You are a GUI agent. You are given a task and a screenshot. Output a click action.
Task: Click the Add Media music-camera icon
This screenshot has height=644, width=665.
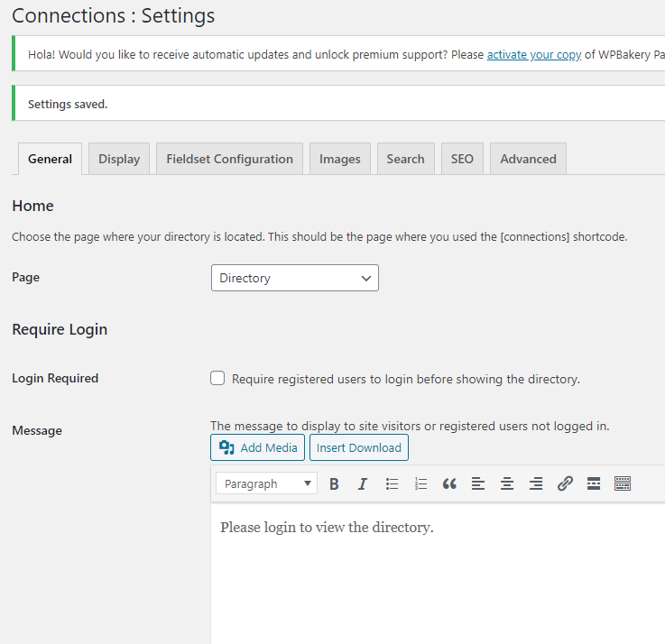[x=226, y=447]
